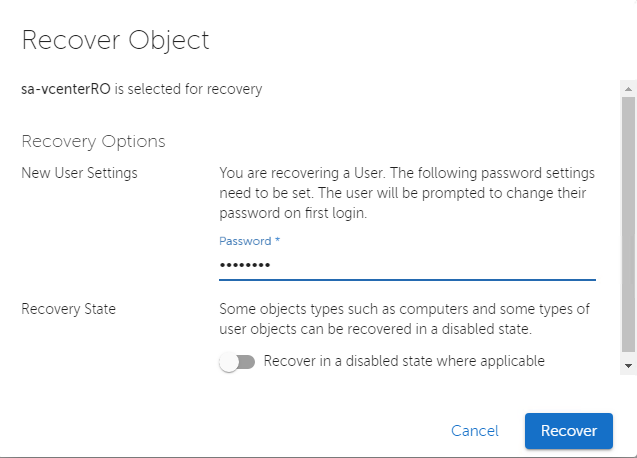
Task: Click the 'Recover in a disabled state where applicable' label
Action: click(404, 361)
